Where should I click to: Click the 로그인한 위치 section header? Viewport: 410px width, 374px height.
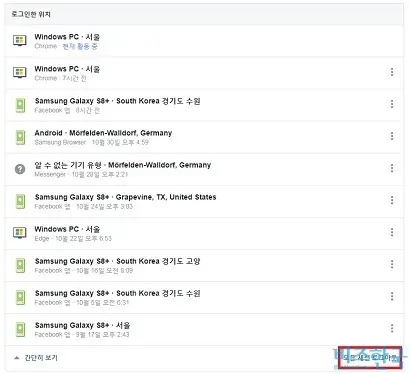31,14
